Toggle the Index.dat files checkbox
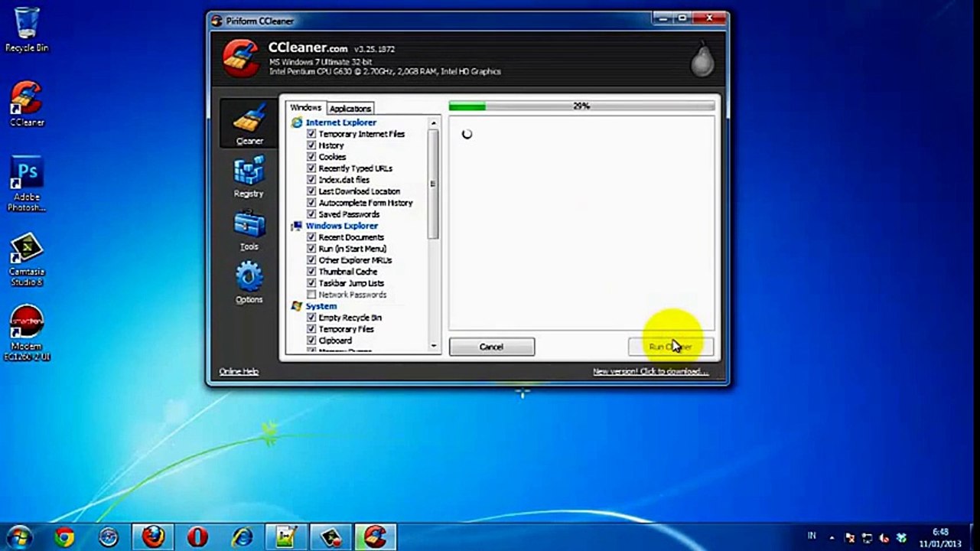Image resolution: width=980 pixels, height=551 pixels. [x=311, y=180]
